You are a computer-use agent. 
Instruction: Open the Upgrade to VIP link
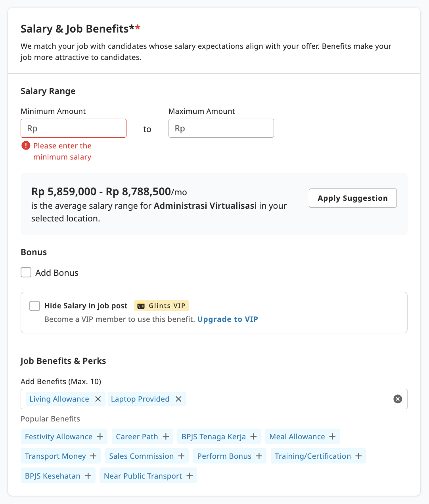pyautogui.click(x=228, y=319)
